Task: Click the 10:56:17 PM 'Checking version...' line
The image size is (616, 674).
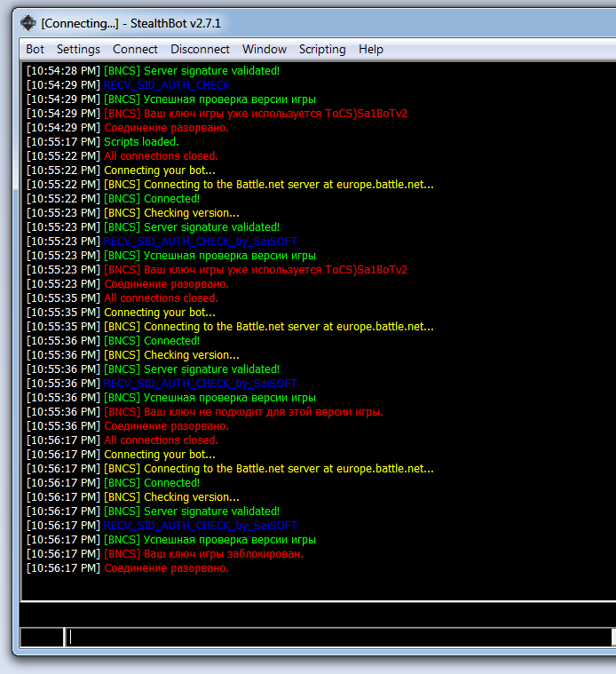Action: click(x=133, y=497)
